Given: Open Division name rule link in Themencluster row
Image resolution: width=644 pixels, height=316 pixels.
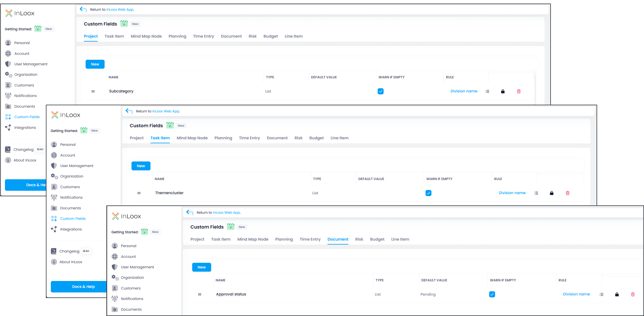Looking at the screenshot, I should pos(512,193).
